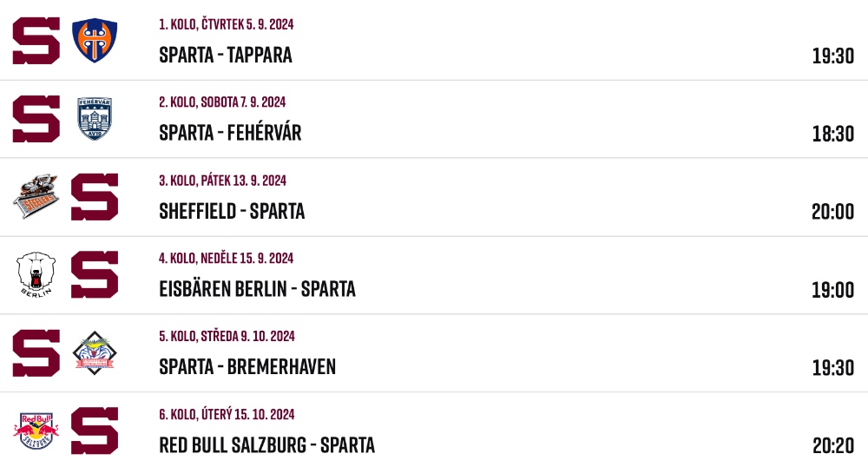Click the 3. kolo, pátek 13. 9. 2024 date label

222,181
